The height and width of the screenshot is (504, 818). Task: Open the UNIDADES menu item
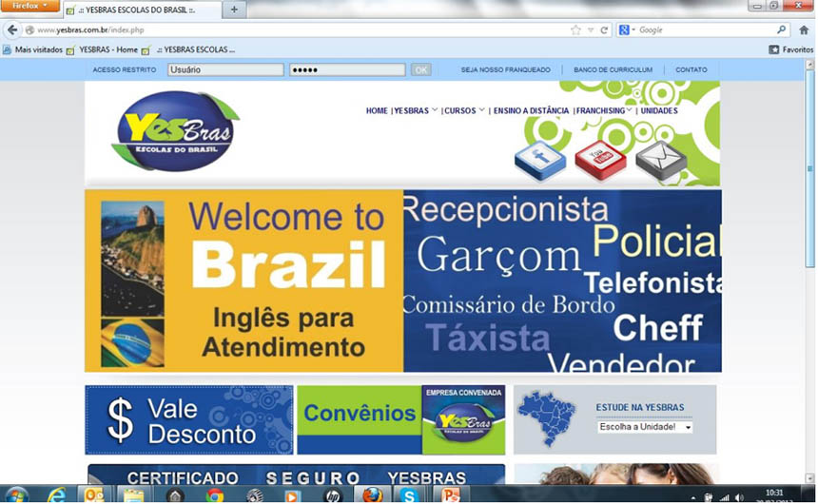click(x=659, y=110)
